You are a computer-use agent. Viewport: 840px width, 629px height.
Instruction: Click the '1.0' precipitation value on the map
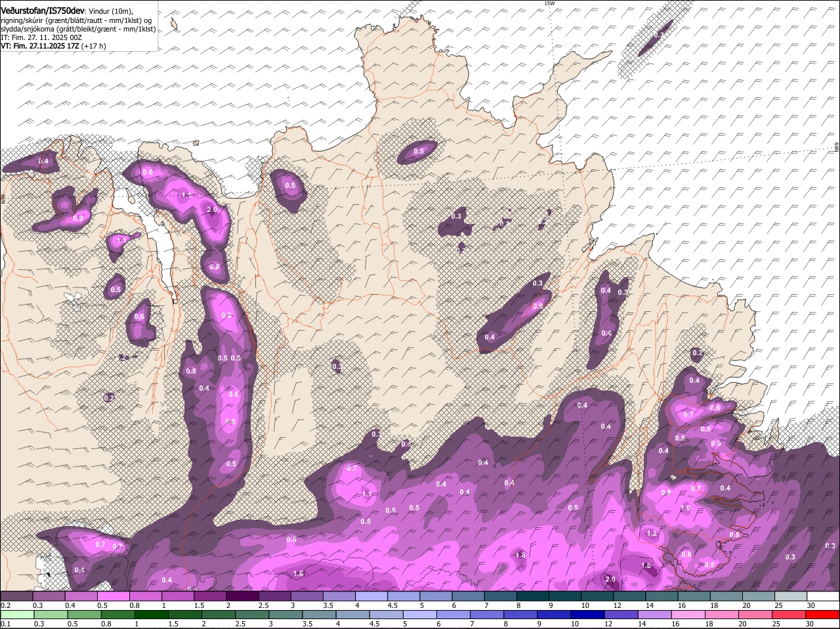tap(685, 508)
